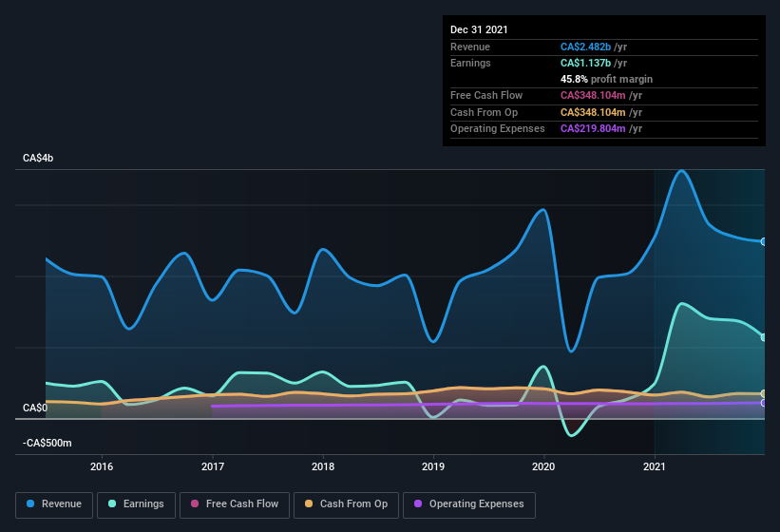Image resolution: width=780 pixels, height=532 pixels.
Task: Toggle the Earnings legend button
Action: point(136,504)
